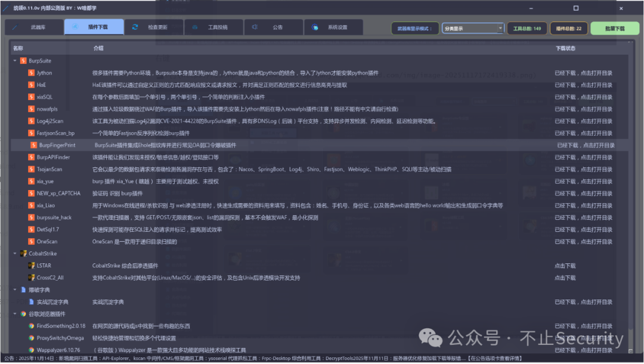Click 点击下载 link for CrossC2_All
Viewport: 644px width, 364px height.
(x=564, y=278)
